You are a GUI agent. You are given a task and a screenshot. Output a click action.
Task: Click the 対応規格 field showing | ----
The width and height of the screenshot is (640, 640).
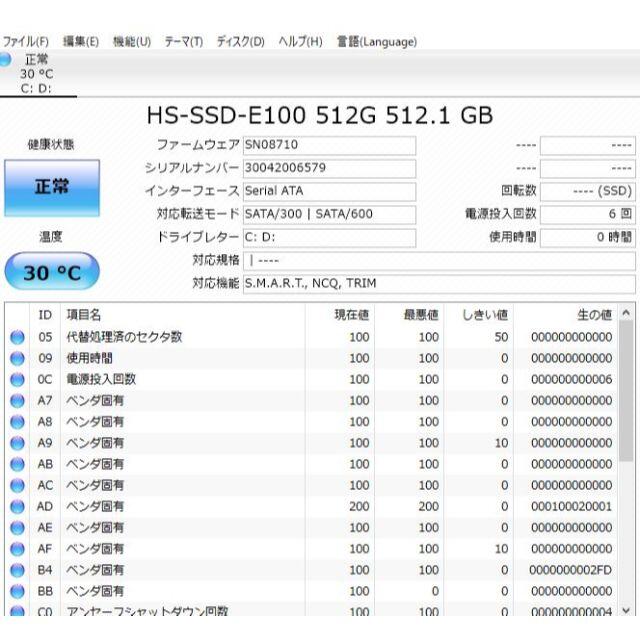439,261
